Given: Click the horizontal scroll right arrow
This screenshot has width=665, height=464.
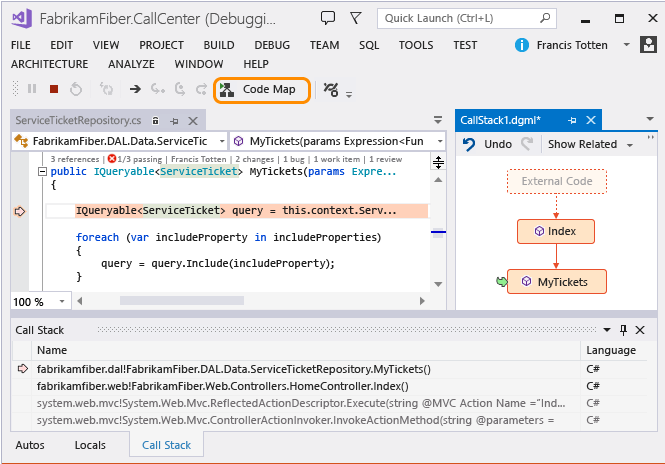Looking at the screenshot, I should pyautogui.click(x=422, y=301).
